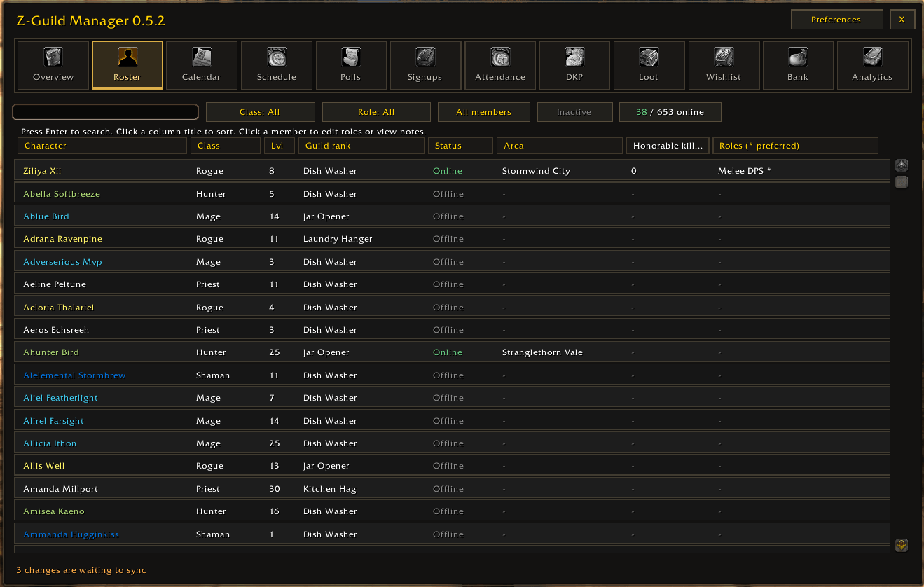
Task: Click the Stormwind City area cell
Action: click(x=536, y=171)
